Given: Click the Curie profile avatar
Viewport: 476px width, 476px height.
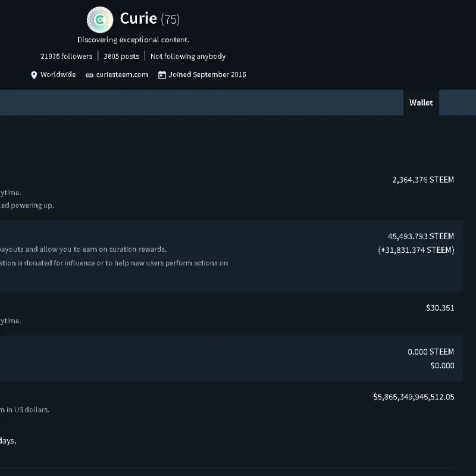Looking at the screenshot, I should (100, 20).
